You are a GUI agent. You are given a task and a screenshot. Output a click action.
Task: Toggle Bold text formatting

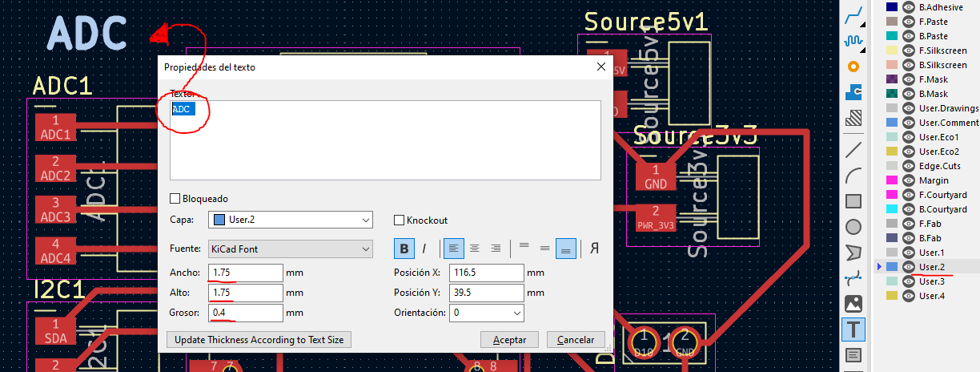(404, 249)
